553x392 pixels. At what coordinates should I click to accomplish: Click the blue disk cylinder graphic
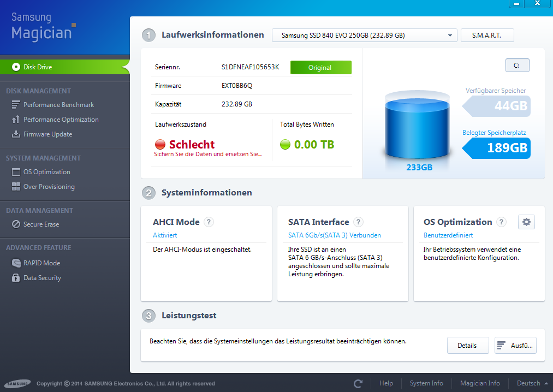417,124
